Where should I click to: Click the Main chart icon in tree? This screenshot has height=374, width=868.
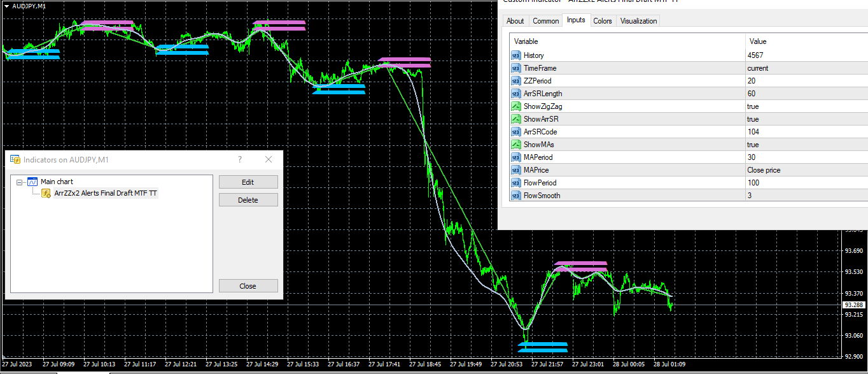32,182
